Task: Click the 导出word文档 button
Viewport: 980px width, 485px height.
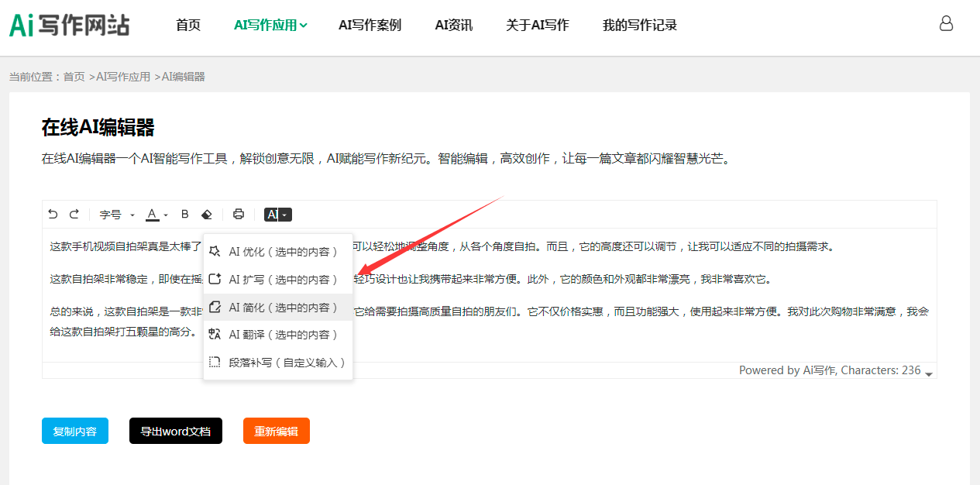Action: (176, 431)
